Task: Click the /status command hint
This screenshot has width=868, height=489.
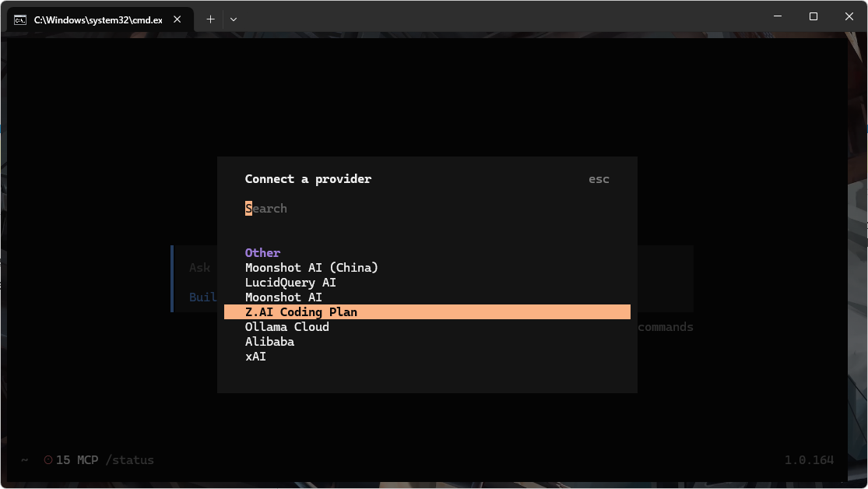Action: point(129,460)
